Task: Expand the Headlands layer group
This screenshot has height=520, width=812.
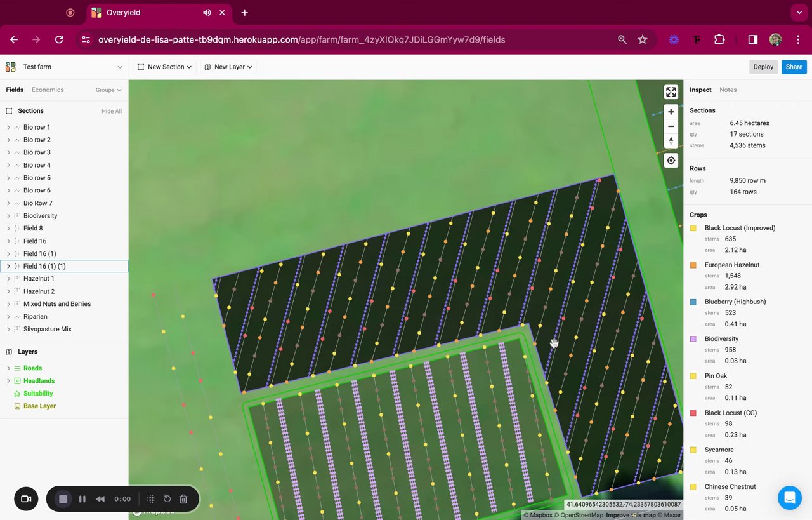Action: coord(8,381)
